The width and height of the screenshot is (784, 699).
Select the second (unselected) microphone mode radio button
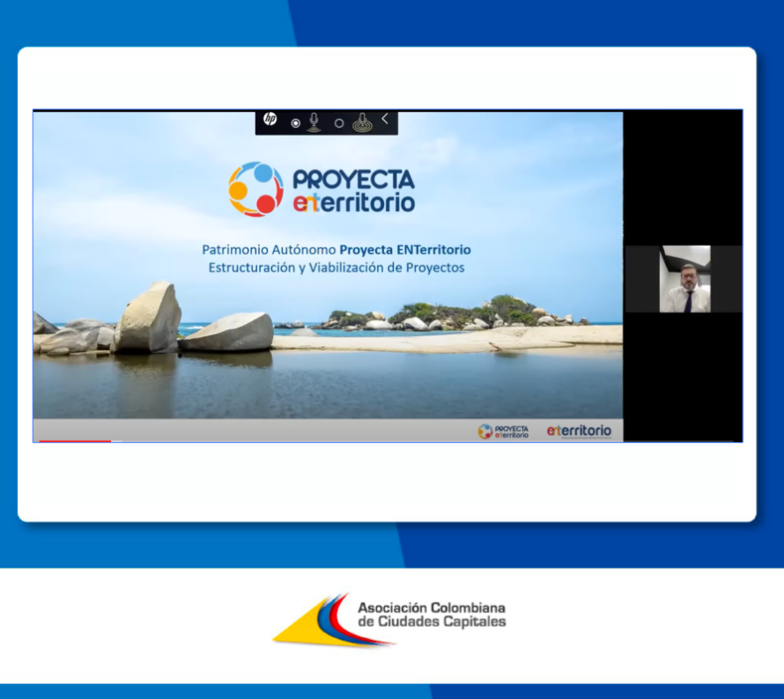click(339, 123)
